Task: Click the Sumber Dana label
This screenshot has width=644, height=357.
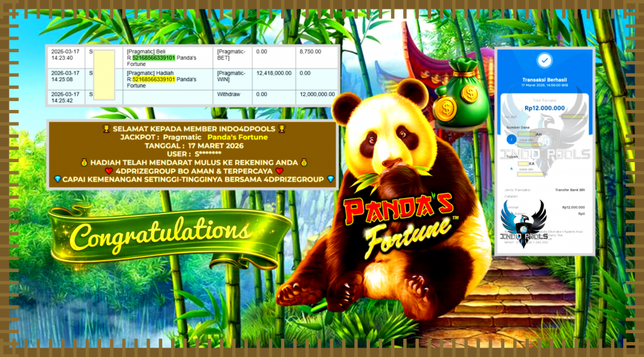Action: pos(518,128)
